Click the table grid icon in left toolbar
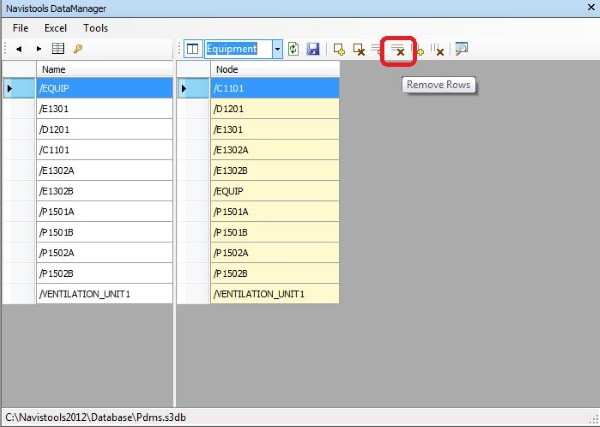 58,49
